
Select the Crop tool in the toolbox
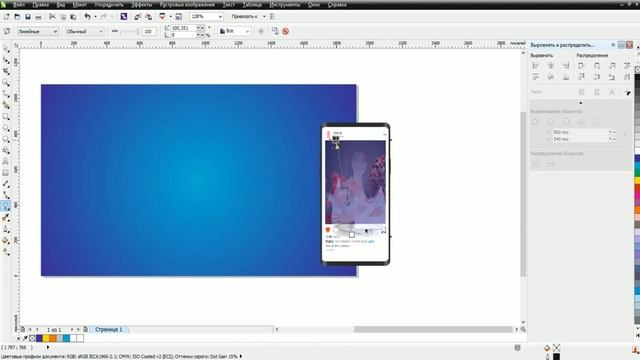[x=6, y=71]
